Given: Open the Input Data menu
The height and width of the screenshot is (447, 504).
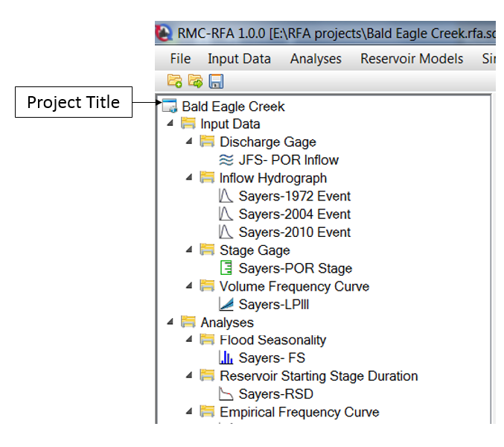Looking at the screenshot, I should point(239,59).
